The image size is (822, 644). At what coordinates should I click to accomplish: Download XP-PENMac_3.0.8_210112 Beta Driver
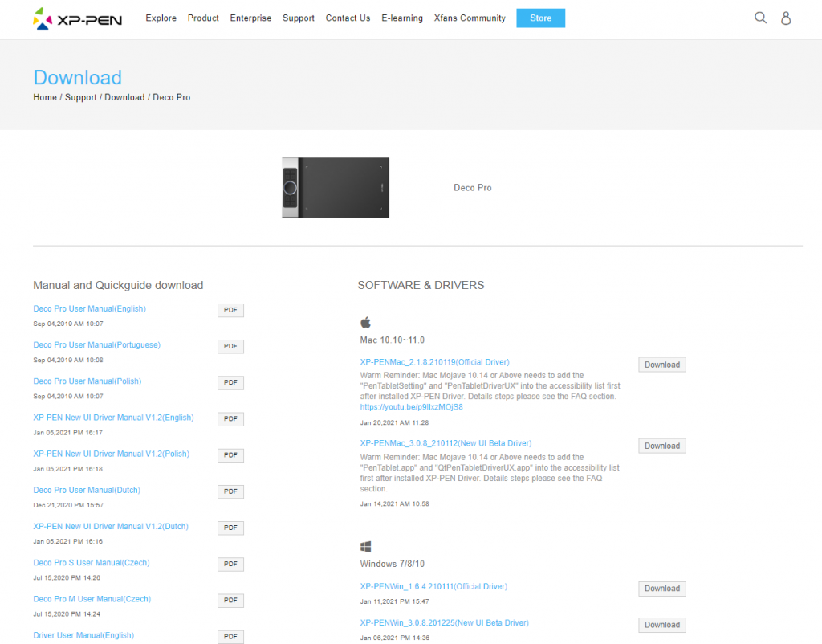662,446
